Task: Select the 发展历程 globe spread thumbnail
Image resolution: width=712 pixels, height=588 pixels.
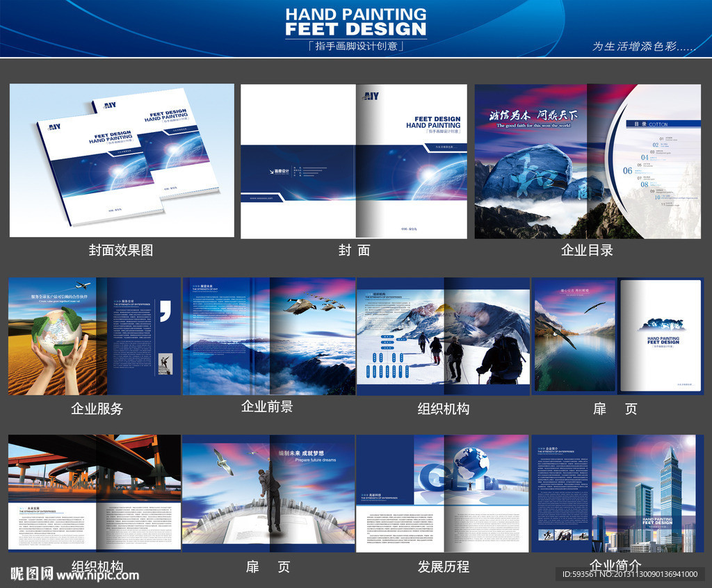Action: tap(443, 493)
